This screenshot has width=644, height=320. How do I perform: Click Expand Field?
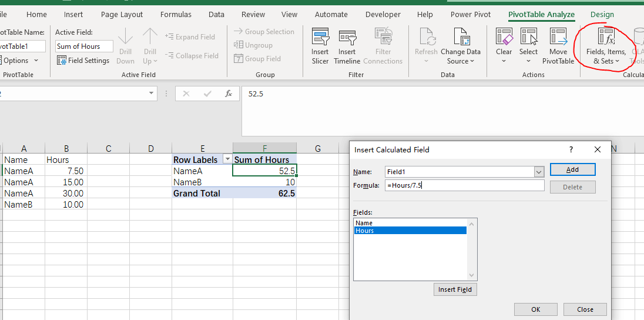point(190,36)
